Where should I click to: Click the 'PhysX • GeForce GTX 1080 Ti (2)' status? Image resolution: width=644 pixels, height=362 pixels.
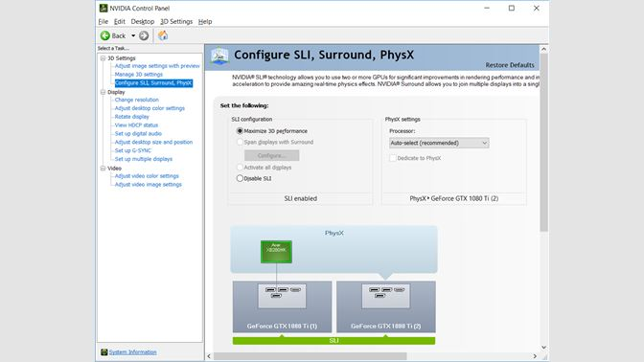(x=454, y=198)
